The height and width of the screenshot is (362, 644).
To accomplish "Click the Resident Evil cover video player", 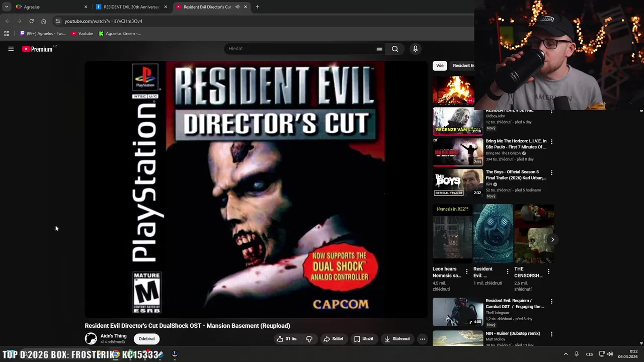I will pyautogui.click(x=256, y=189).
